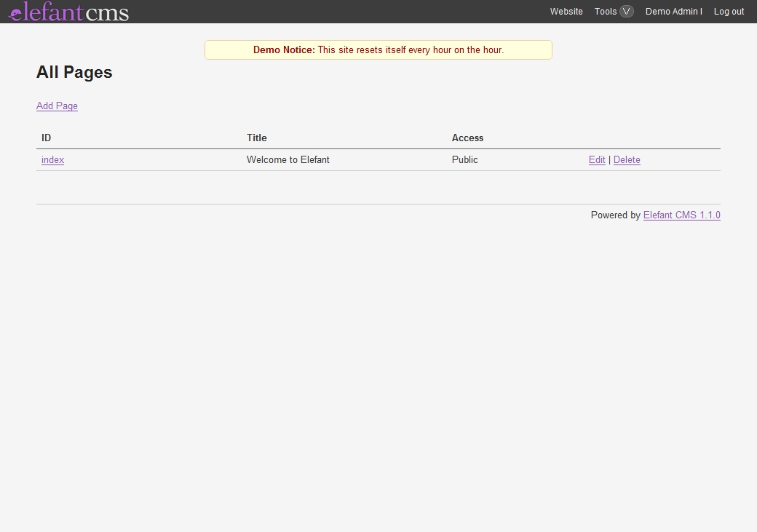Viewport: 757px width, 532px height.
Task: Delete the index page
Action: 627,159
